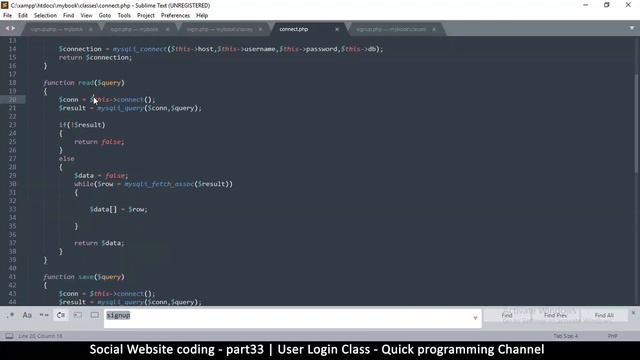Click 'if(!$result)' line

[82, 125]
